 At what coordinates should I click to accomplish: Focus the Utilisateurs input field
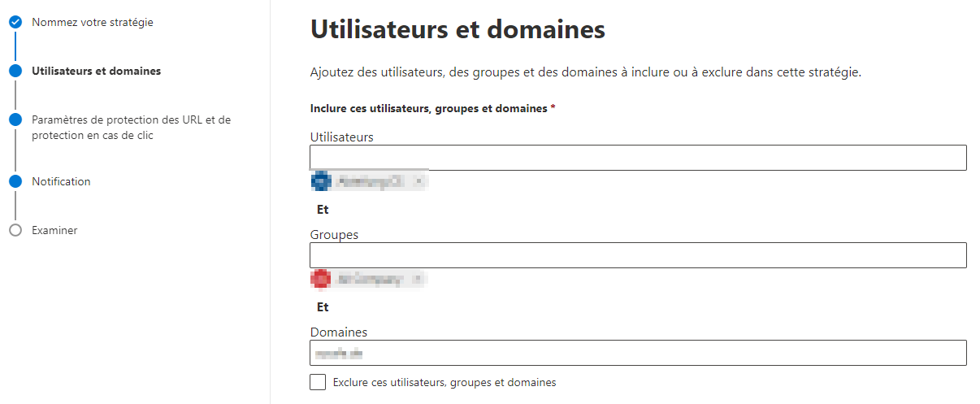(x=638, y=158)
